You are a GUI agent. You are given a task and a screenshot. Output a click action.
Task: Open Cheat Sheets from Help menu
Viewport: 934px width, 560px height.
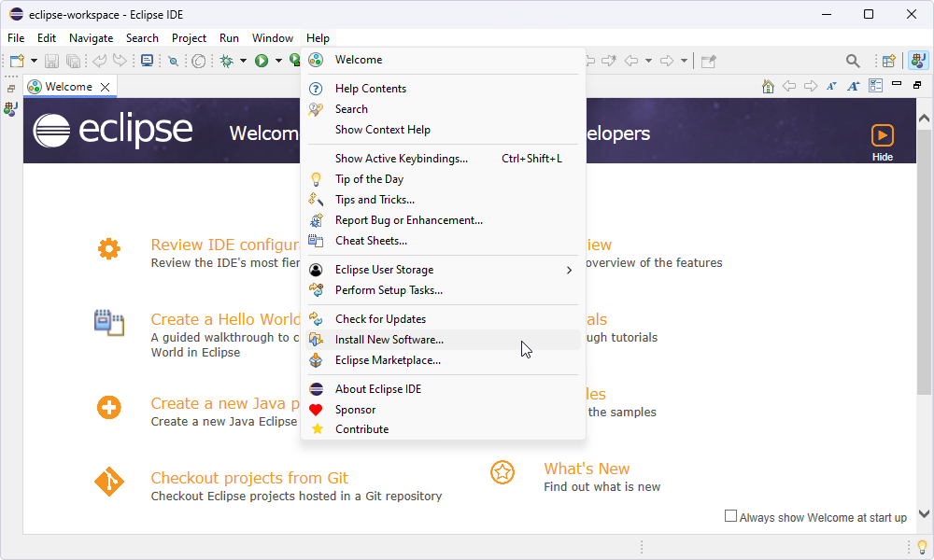pos(443,241)
